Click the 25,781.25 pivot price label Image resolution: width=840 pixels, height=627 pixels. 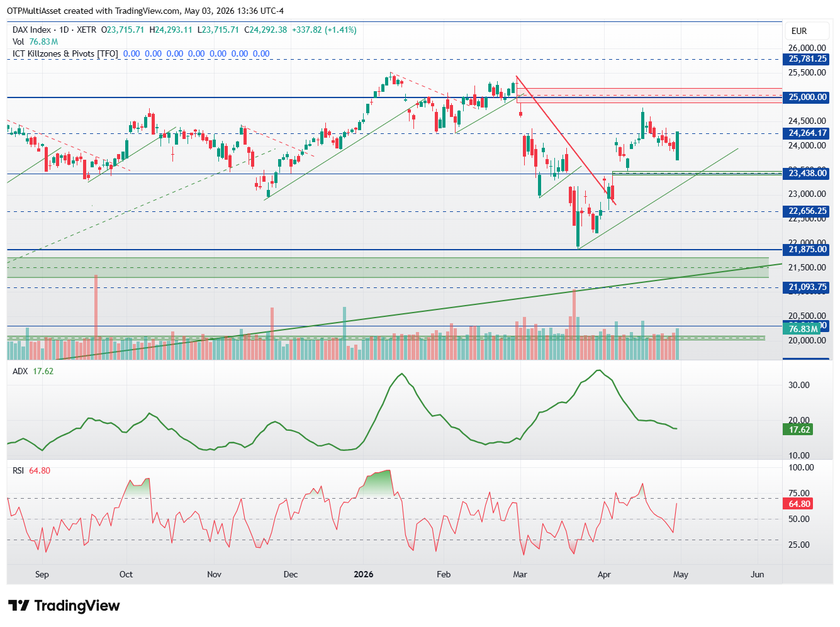(808, 59)
